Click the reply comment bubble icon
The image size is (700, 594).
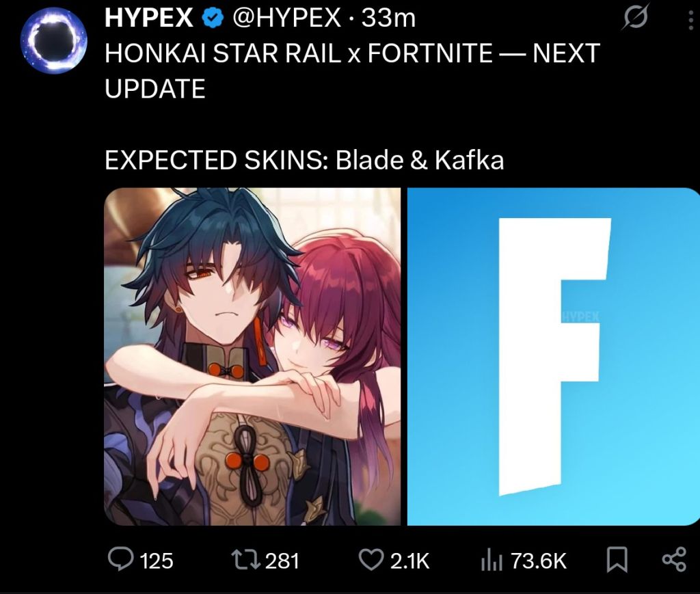click(x=120, y=560)
